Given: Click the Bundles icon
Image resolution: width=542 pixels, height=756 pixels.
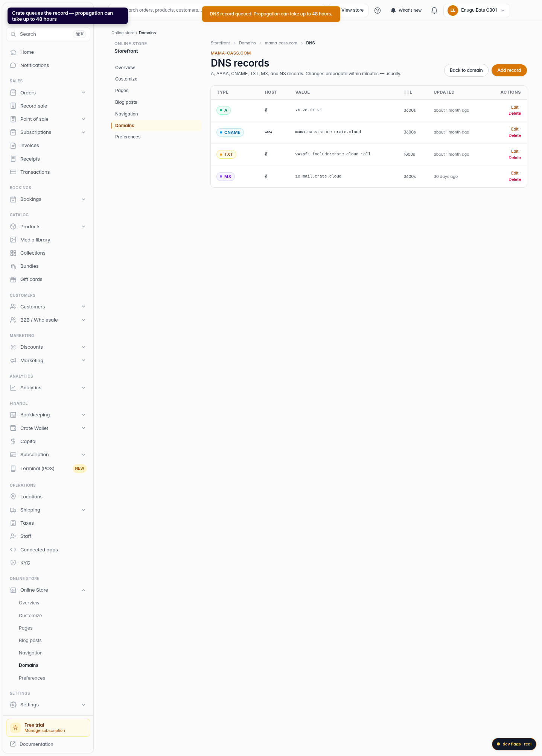Looking at the screenshot, I should (x=13, y=266).
